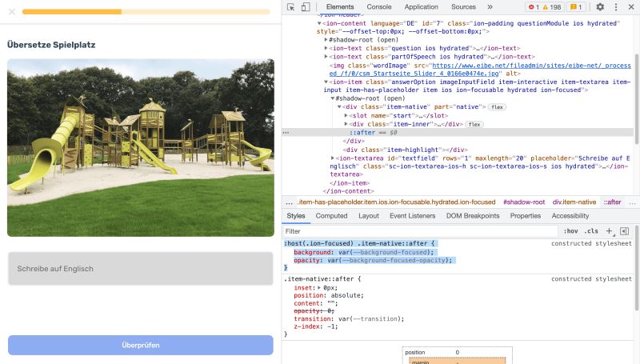
Task: Close the quiz with the X icon
Action: (x=12, y=12)
